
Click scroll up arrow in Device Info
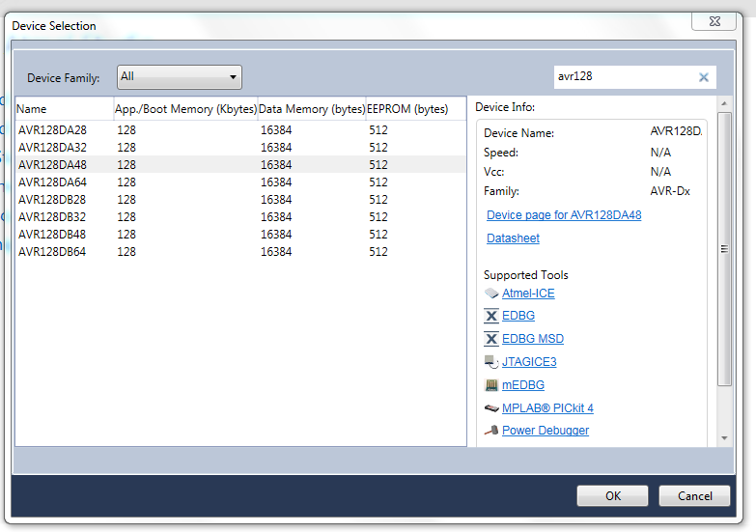[724, 103]
